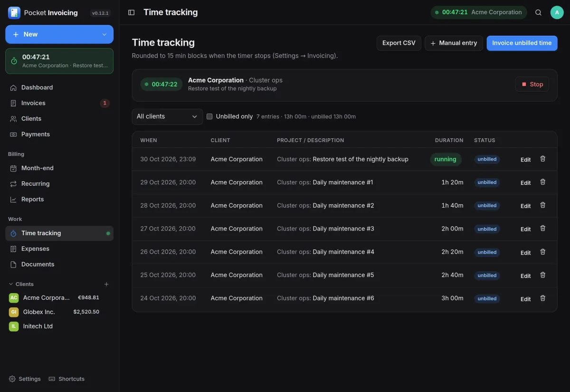The height and width of the screenshot is (392, 570).
Task: Click the IL avatar for Initech Ltd
Action: pyautogui.click(x=14, y=326)
